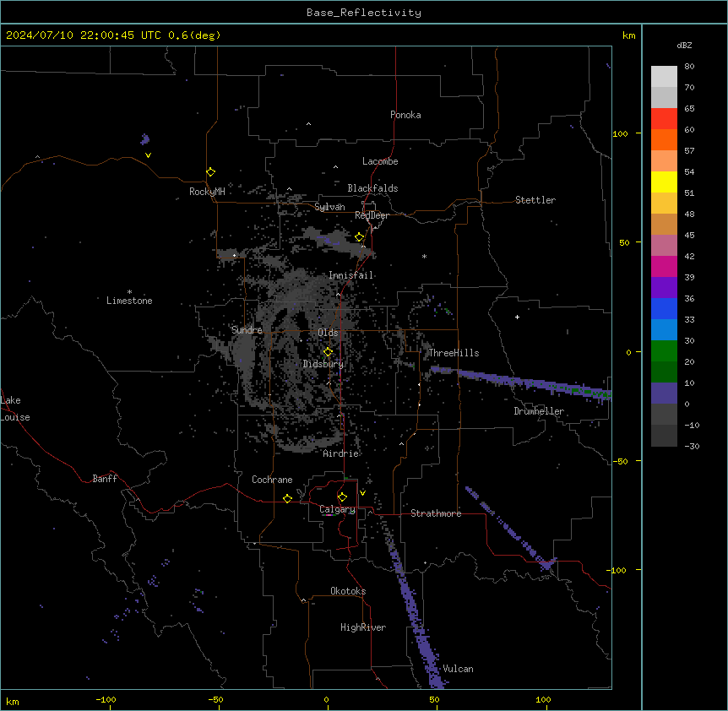Select the RedDeer city label
Image resolution: width=728 pixels, height=711 pixels.
coord(372,215)
